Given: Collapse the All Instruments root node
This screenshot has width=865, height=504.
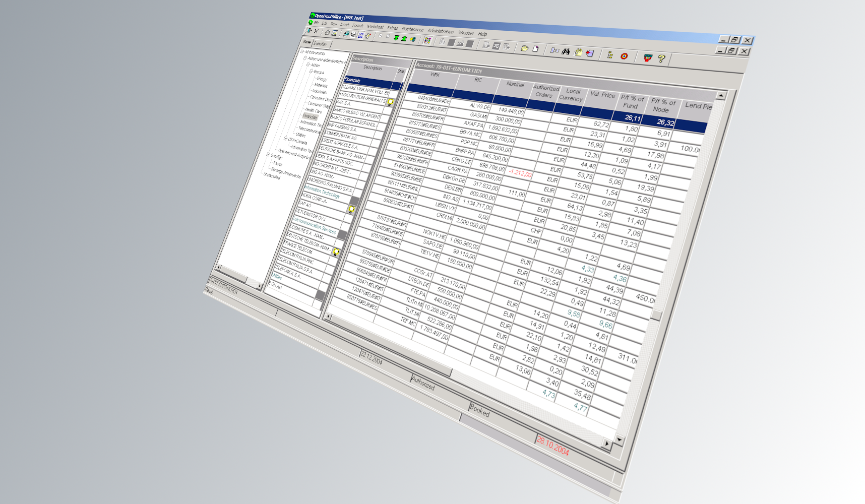Looking at the screenshot, I should [302, 51].
